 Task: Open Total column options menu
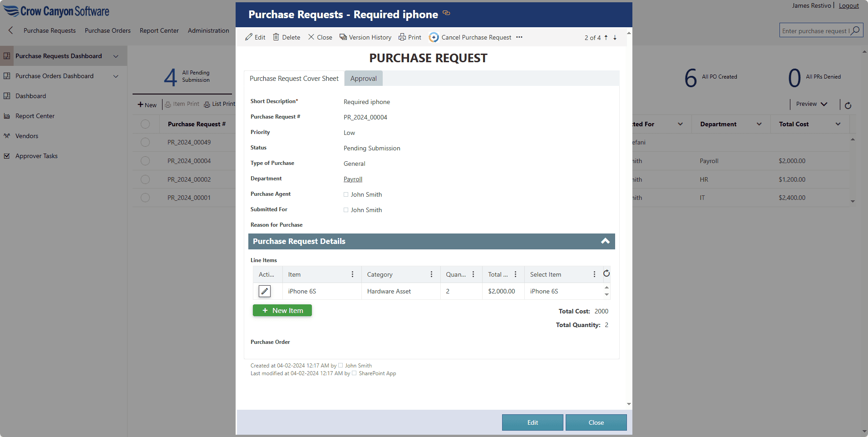pyautogui.click(x=515, y=274)
